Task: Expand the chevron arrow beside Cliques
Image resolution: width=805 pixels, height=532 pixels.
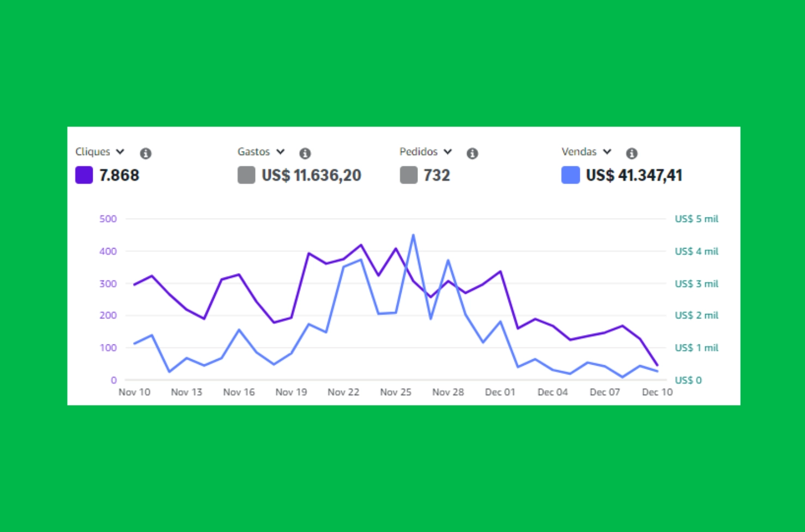Action: click(120, 152)
